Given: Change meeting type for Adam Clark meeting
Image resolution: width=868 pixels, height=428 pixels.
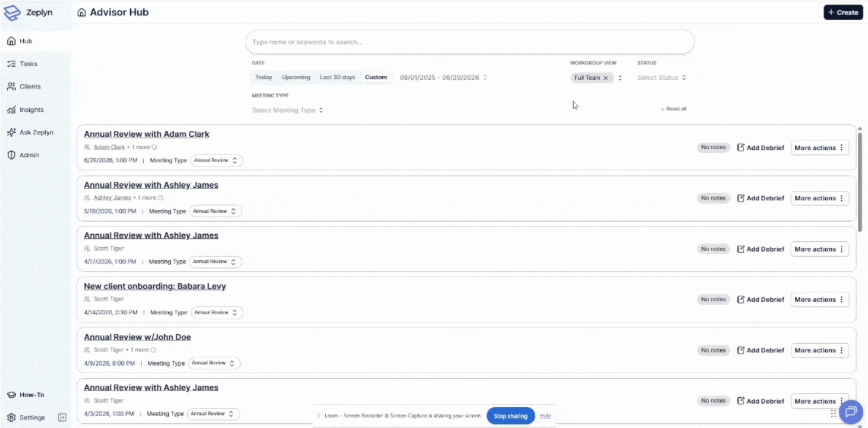Looking at the screenshot, I should (216, 160).
